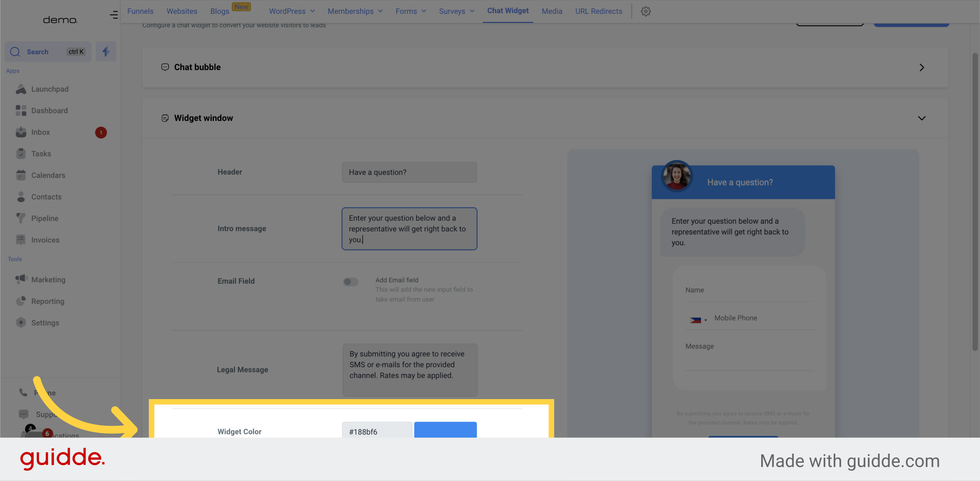Viewport: 980px width, 481px height.
Task: Open the country flag selector in preview
Action: click(698, 320)
